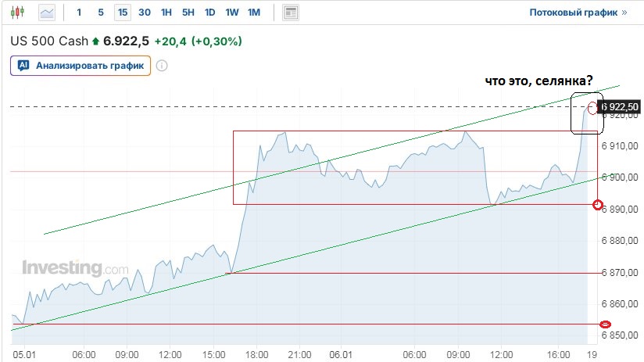
Task: Select the 5H interval
Action: click(x=188, y=13)
